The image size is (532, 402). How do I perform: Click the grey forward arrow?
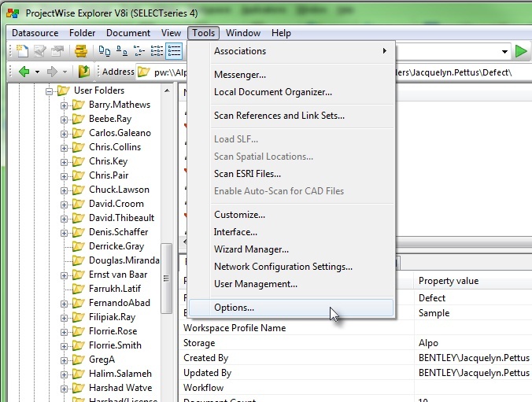pos(52,72)
